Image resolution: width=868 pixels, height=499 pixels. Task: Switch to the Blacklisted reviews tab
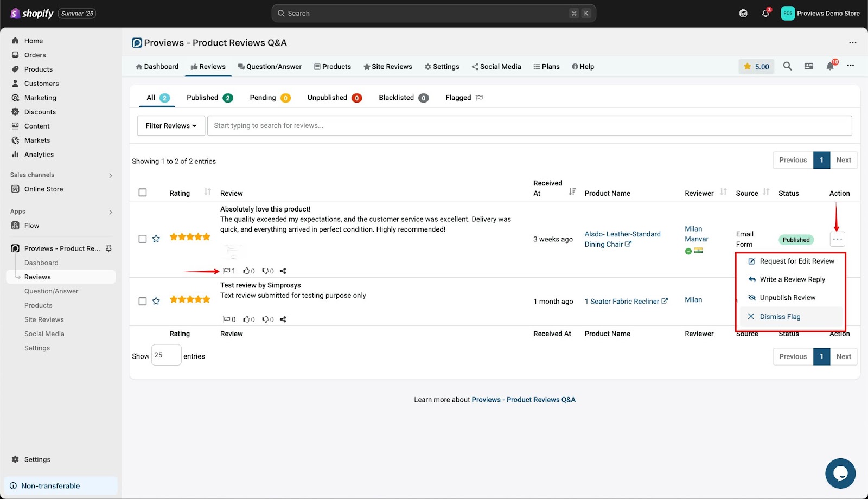pos(403,98)
